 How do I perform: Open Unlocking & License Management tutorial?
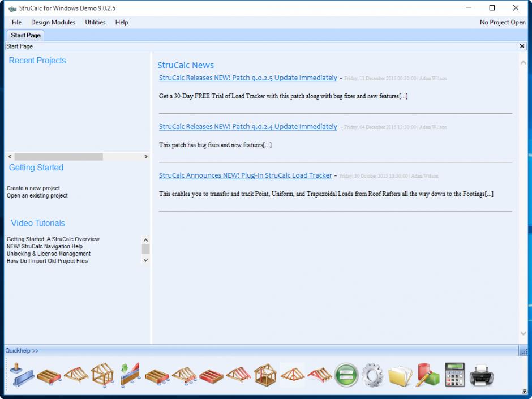(49, 254)
